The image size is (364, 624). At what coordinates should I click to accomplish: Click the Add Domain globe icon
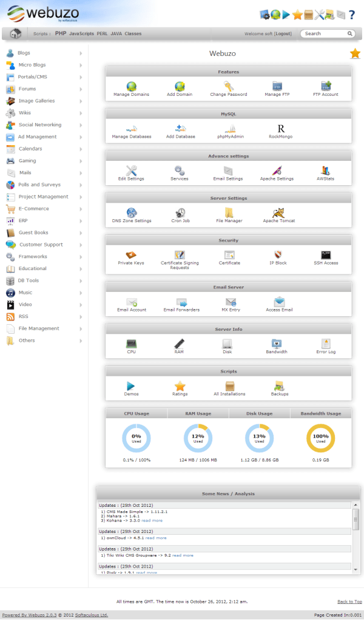coord(180,86)
